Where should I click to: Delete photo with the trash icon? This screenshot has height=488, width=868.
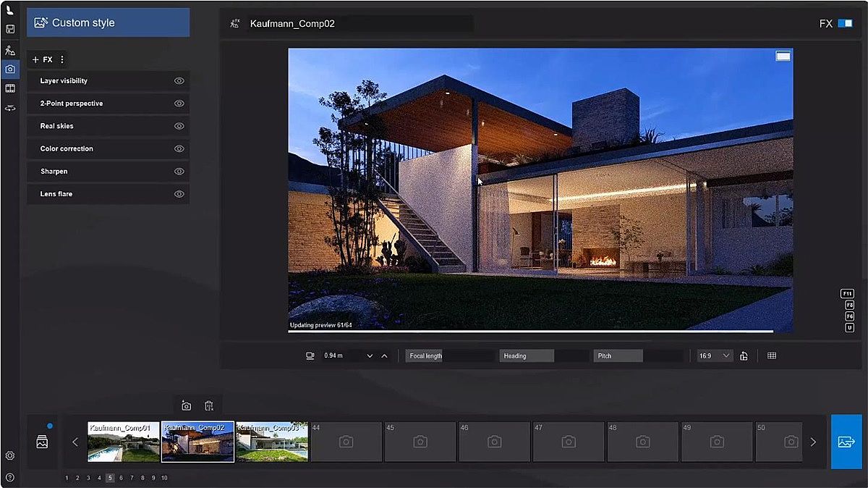click(x=208, y=406)
